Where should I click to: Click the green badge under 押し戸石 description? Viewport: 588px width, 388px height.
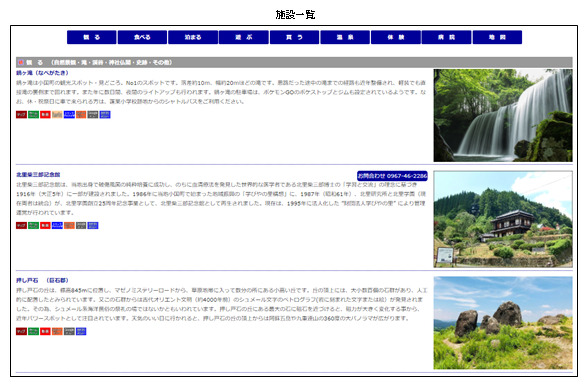(33, 332)
